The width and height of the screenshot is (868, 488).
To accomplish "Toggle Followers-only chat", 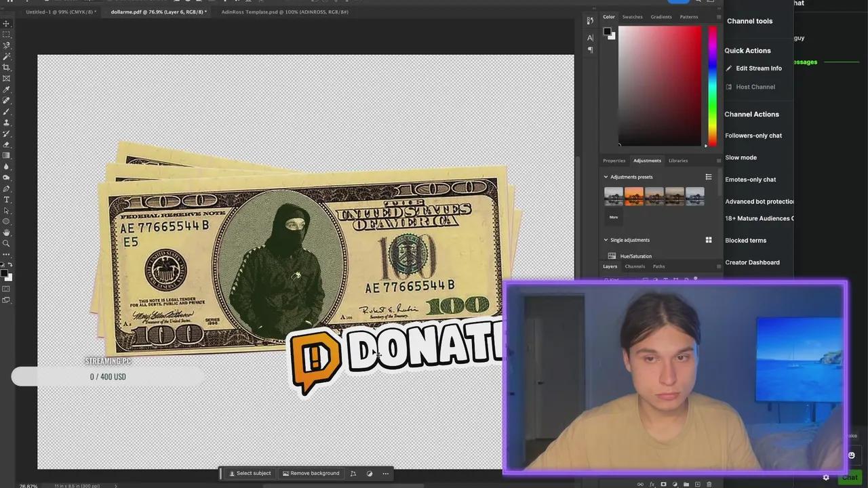I will tap(753, 136).
